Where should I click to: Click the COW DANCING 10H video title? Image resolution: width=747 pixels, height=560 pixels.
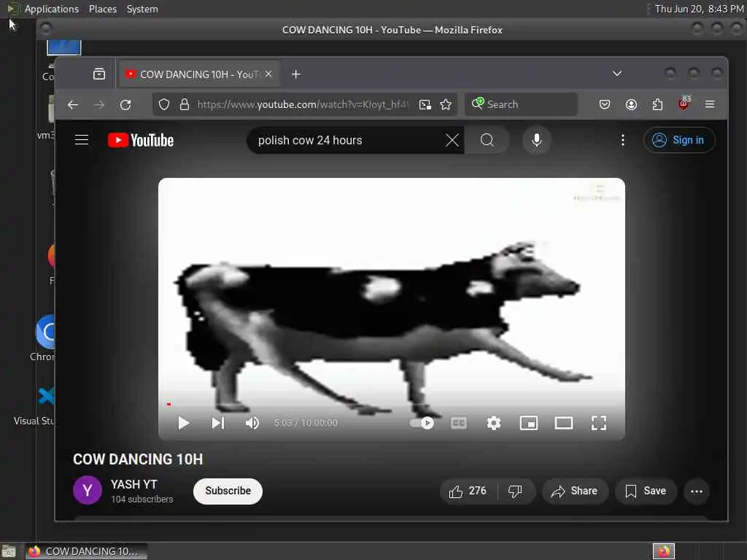pos(138,459)
